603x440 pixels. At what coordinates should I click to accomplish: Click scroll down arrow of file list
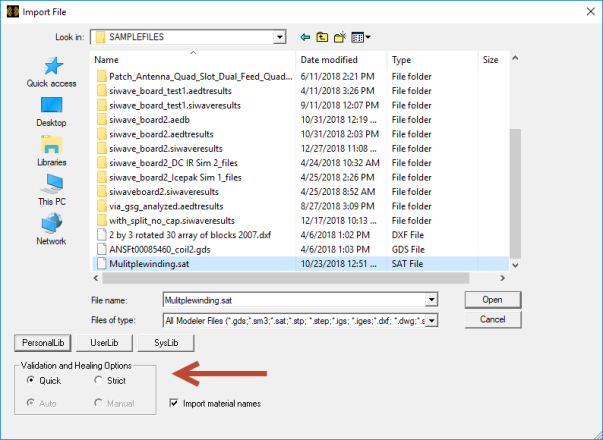pyautogui.click(x=515, y=265)
